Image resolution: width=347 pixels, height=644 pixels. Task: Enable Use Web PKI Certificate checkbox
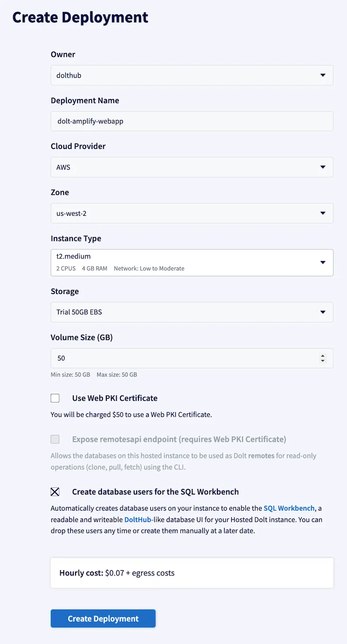pos(55,398)
